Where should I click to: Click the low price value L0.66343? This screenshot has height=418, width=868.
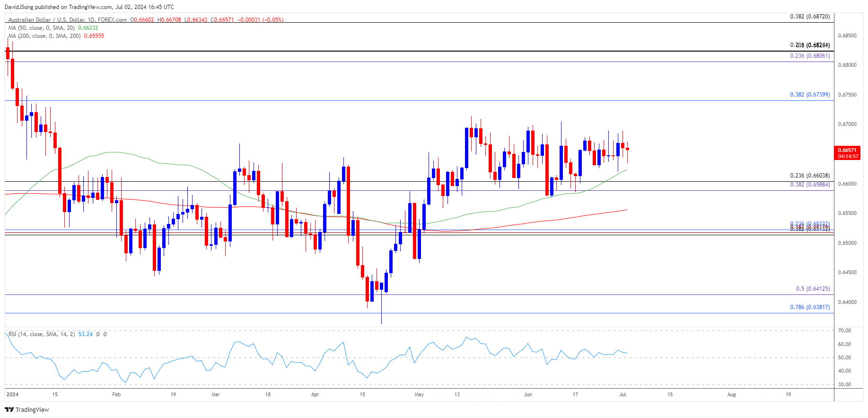[196, 20]
